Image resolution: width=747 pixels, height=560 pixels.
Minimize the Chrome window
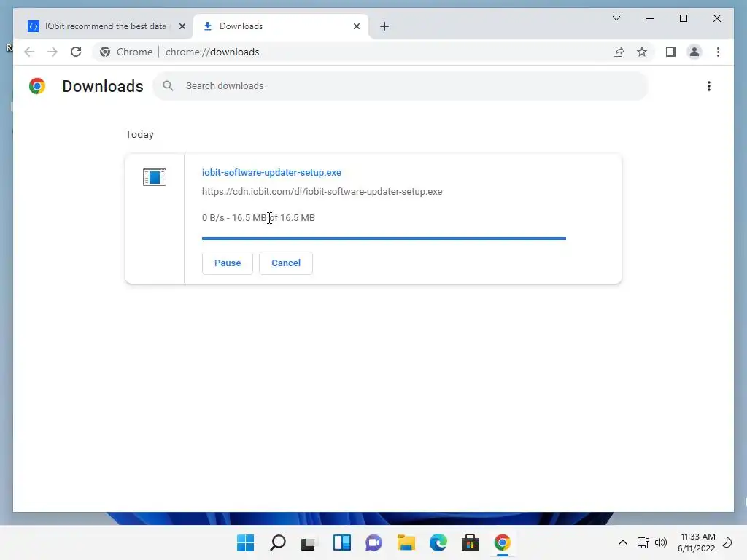click(650, 18)
